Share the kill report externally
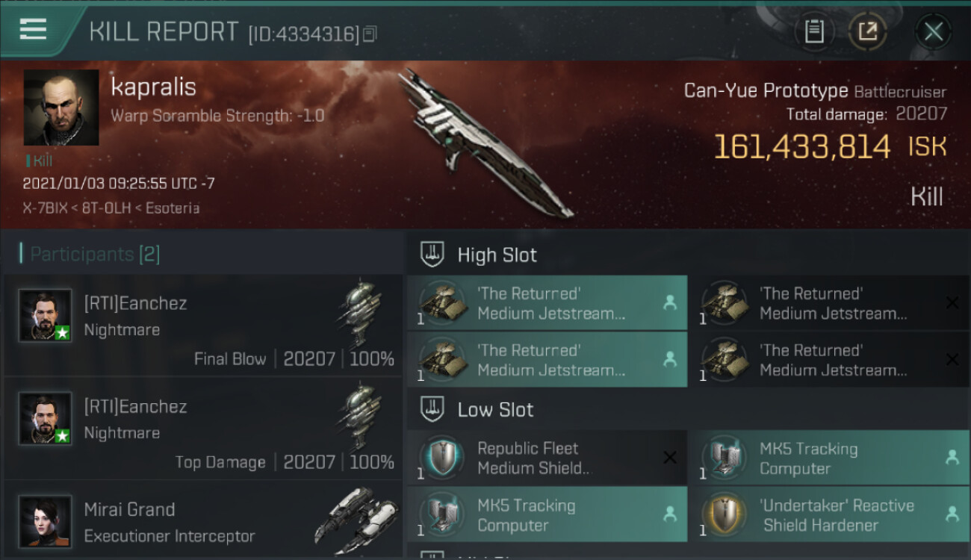Viewport: 971px width, 560px height. [x=867, y=31]
